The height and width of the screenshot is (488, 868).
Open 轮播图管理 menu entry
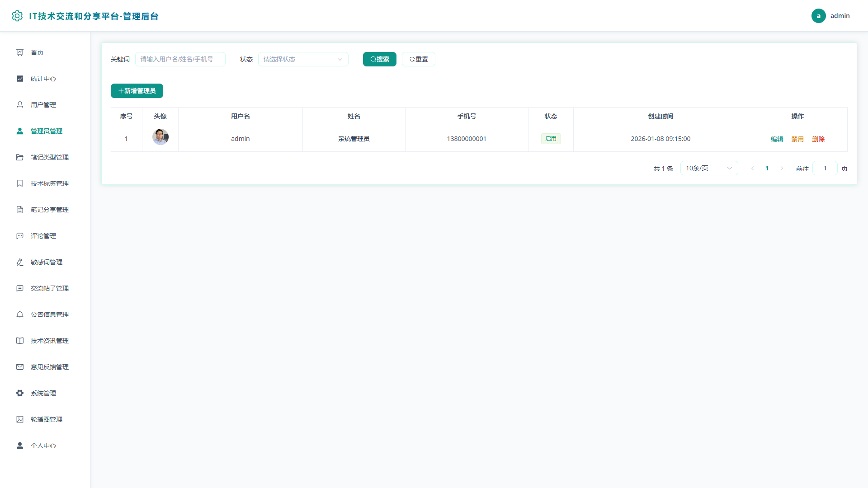tap(45, 419)
